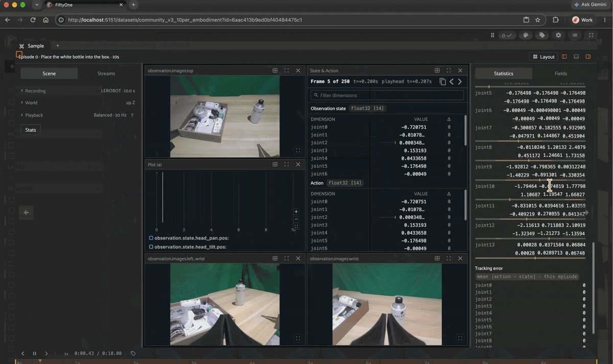
Task: Toggle the JSON list view icon
Action: point(575,35)
